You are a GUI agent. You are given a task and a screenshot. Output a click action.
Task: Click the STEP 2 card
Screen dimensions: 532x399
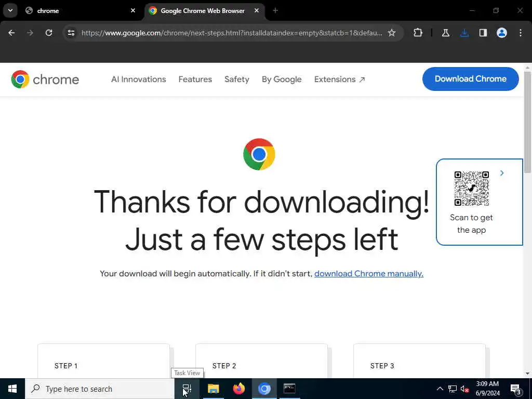point(262,361)
